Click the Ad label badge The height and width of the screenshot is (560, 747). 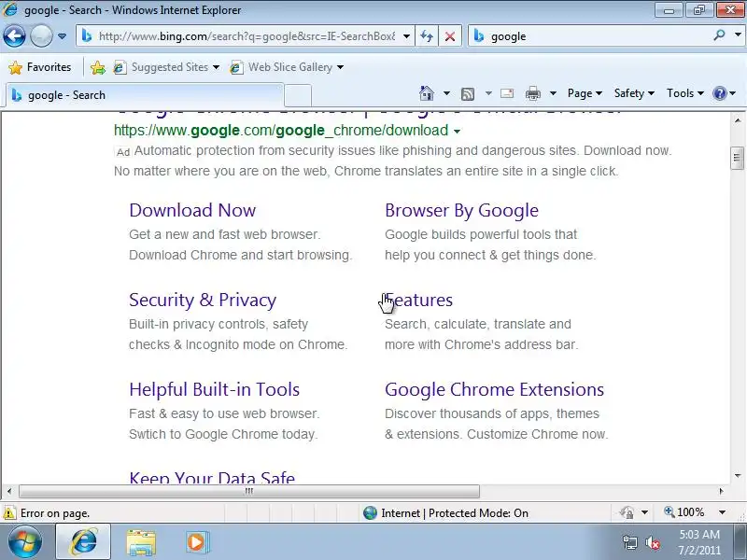[x=123, y=152]
